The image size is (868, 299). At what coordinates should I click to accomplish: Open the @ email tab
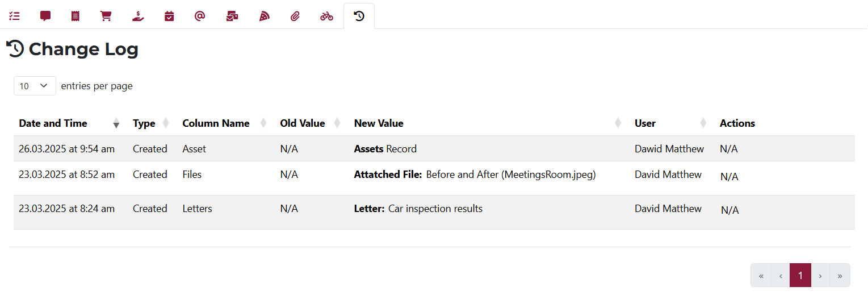[x=200, y=16]
